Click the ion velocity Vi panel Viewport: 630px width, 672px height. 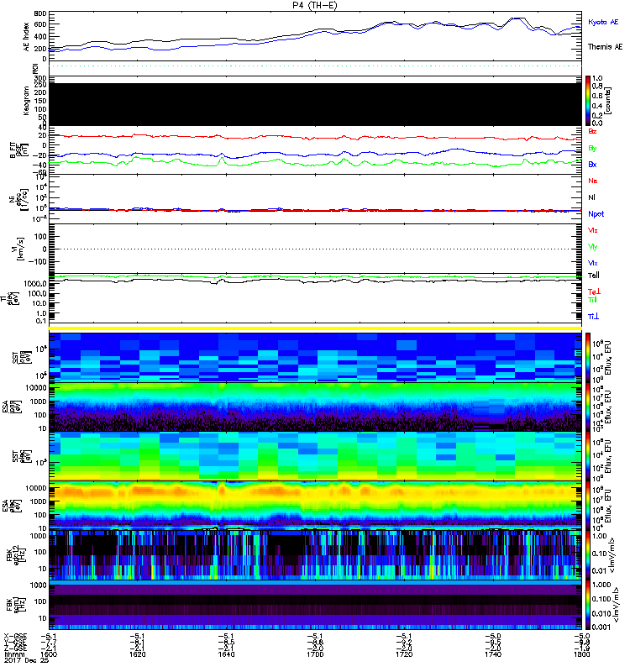[315, 249]
